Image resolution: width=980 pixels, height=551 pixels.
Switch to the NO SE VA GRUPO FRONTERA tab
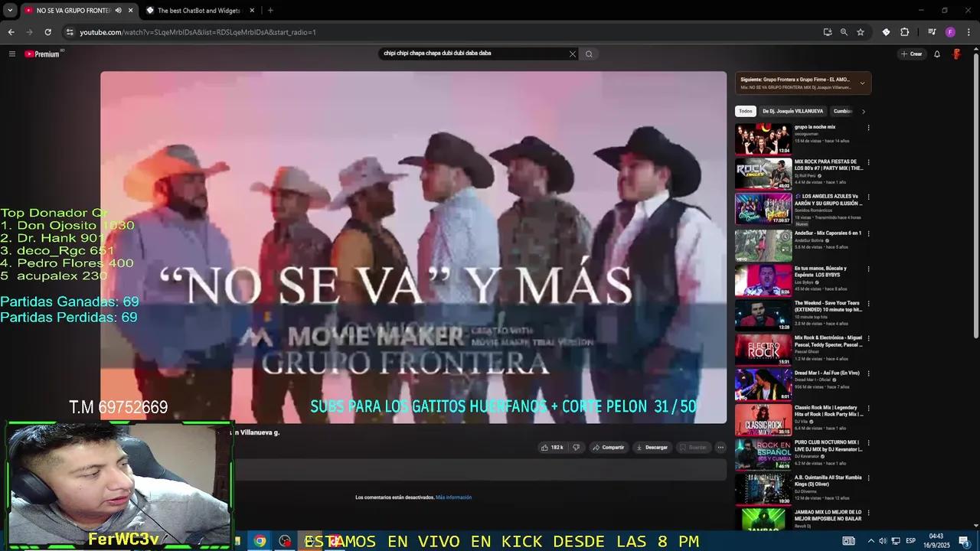pyautogui.click(x=73, y=11)
